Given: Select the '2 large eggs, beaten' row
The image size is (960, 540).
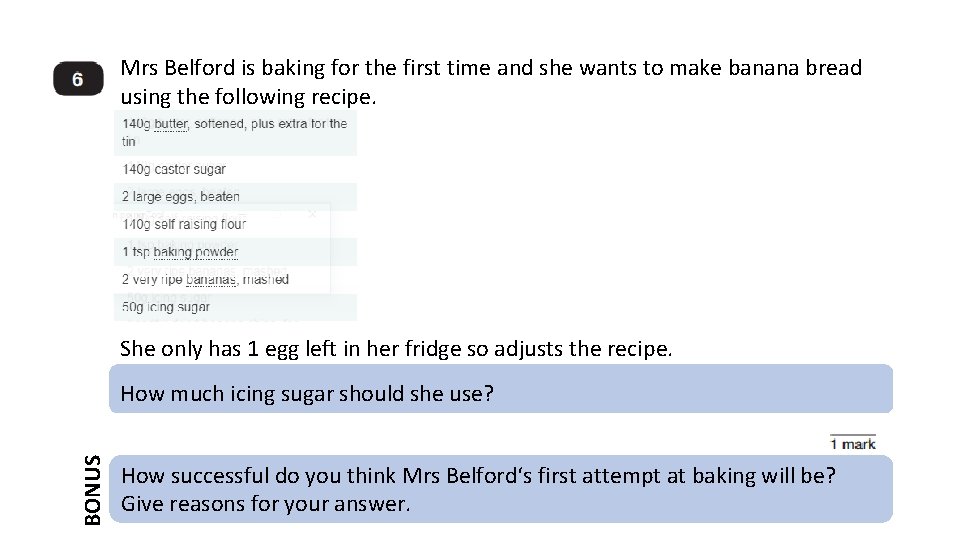Looking at the screenshot, I should 181,197.
